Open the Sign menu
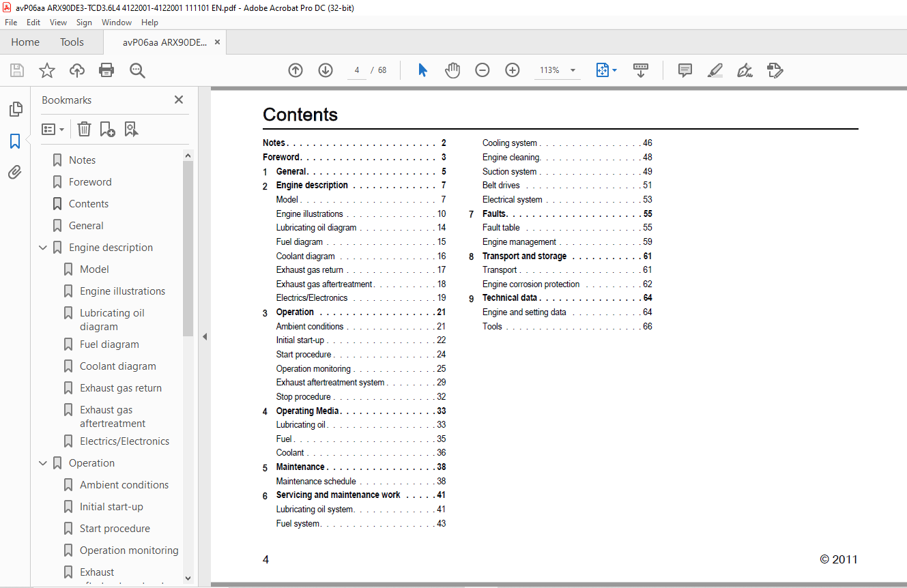 84,23
